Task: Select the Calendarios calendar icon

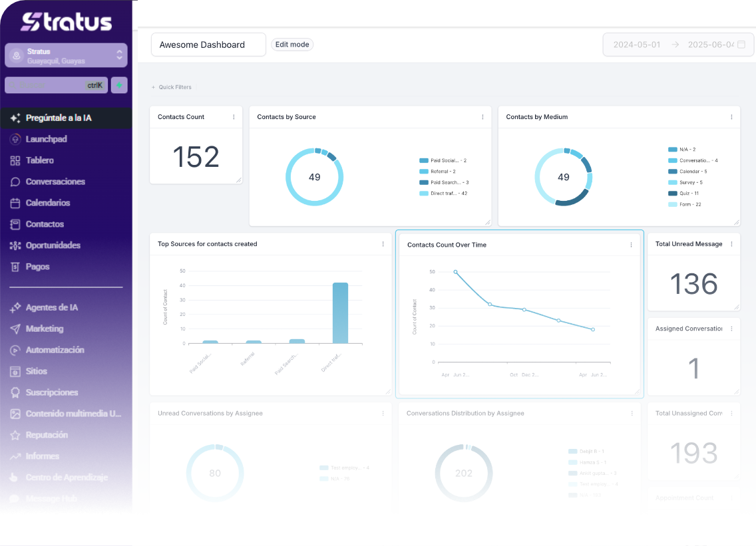Action: [15, 203]
